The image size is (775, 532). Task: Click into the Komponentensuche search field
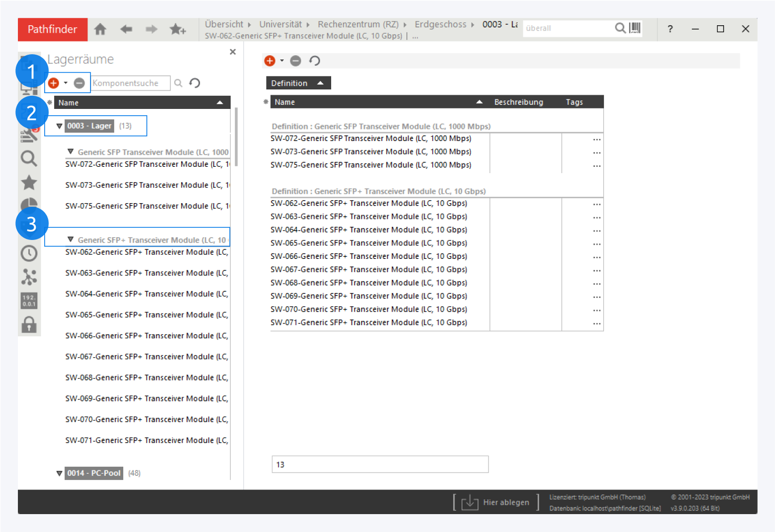[x=131, y=83]
